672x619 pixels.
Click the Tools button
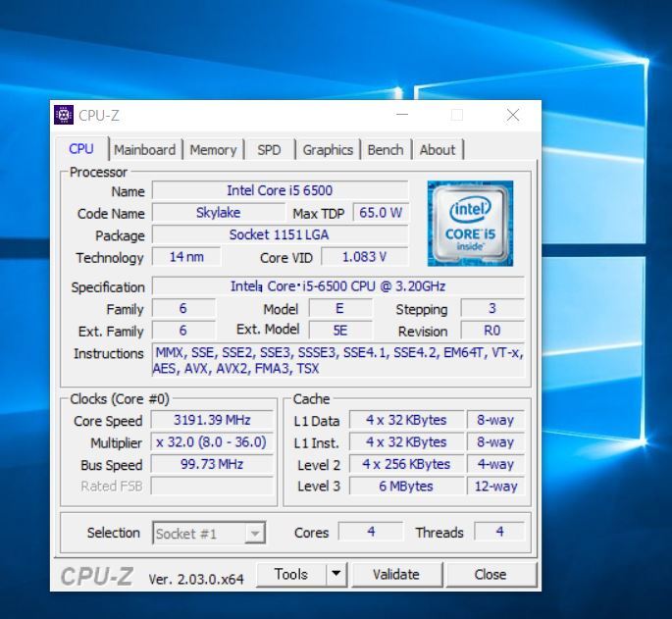pos(291,574)
